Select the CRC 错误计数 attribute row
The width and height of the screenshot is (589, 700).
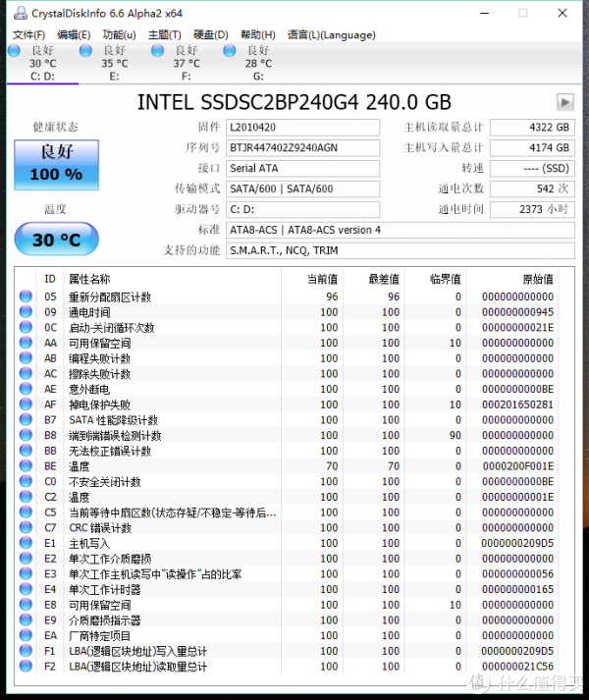(x=288, y=527)
